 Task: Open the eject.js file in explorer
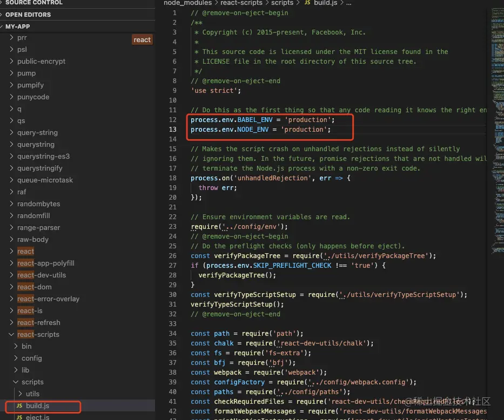(38, 417)
